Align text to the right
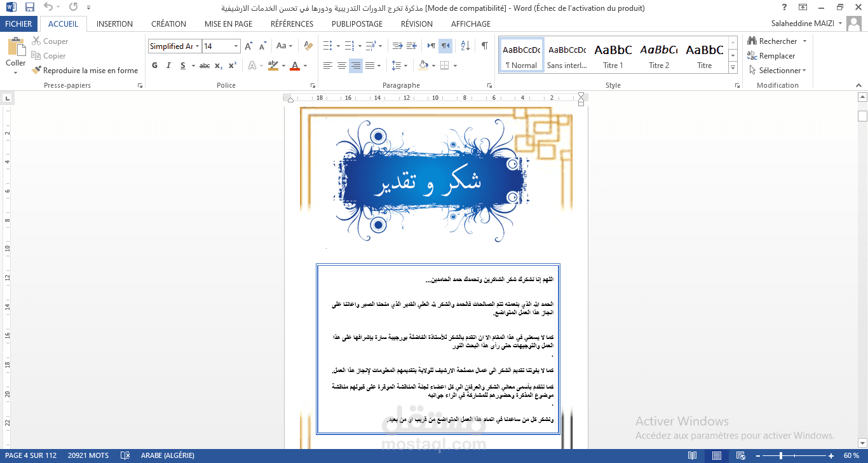 [356, 66]
